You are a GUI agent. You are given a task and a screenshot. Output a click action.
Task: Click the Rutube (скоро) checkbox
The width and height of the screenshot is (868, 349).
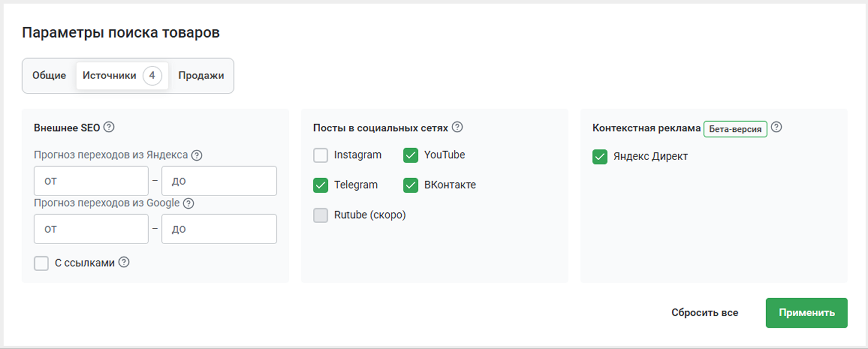(321, 215)
